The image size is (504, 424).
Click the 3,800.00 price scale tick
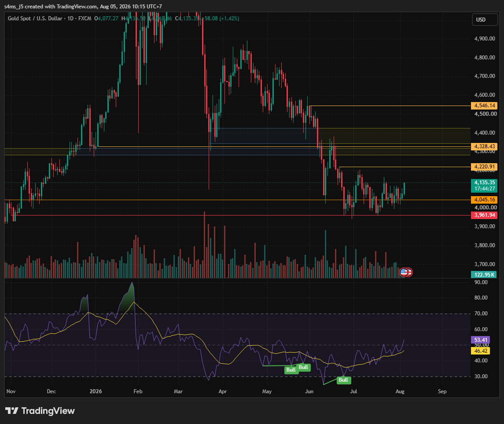484,245
